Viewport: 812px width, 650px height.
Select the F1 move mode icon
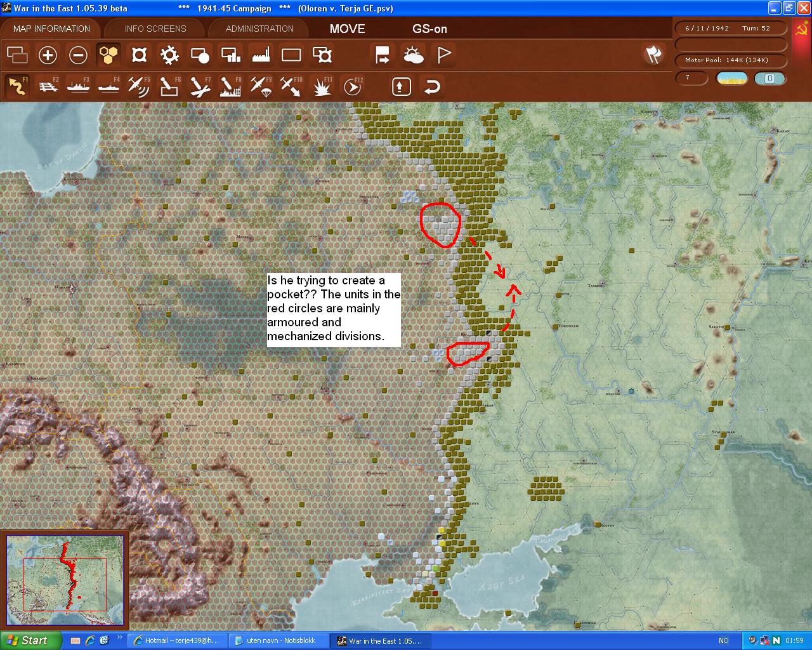(17, 86)
